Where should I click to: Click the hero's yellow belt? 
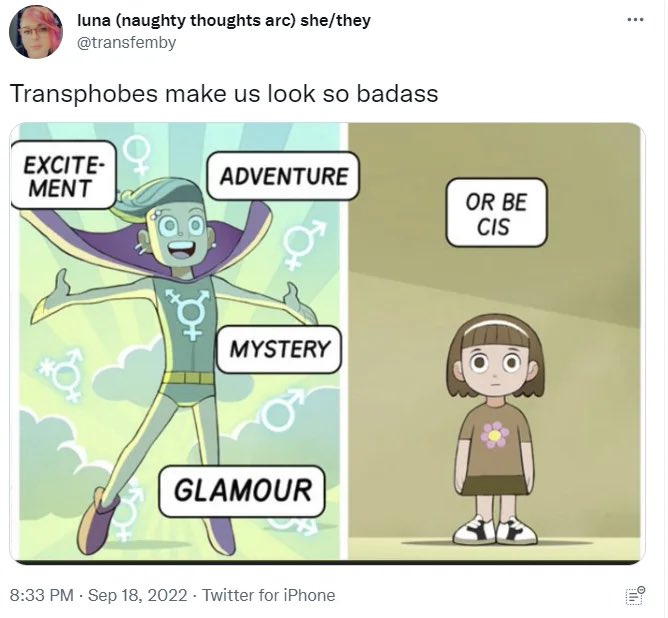[x=189, y=378]
